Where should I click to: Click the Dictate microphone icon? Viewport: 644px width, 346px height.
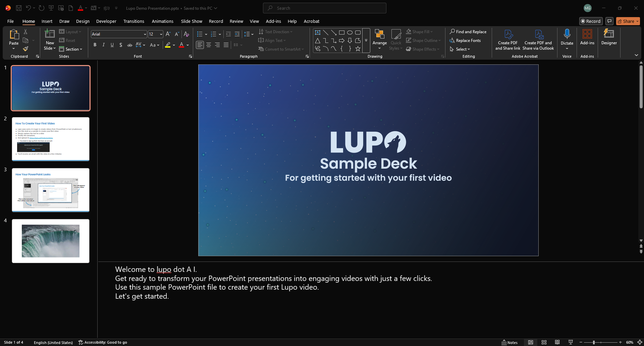click(567, 34)
